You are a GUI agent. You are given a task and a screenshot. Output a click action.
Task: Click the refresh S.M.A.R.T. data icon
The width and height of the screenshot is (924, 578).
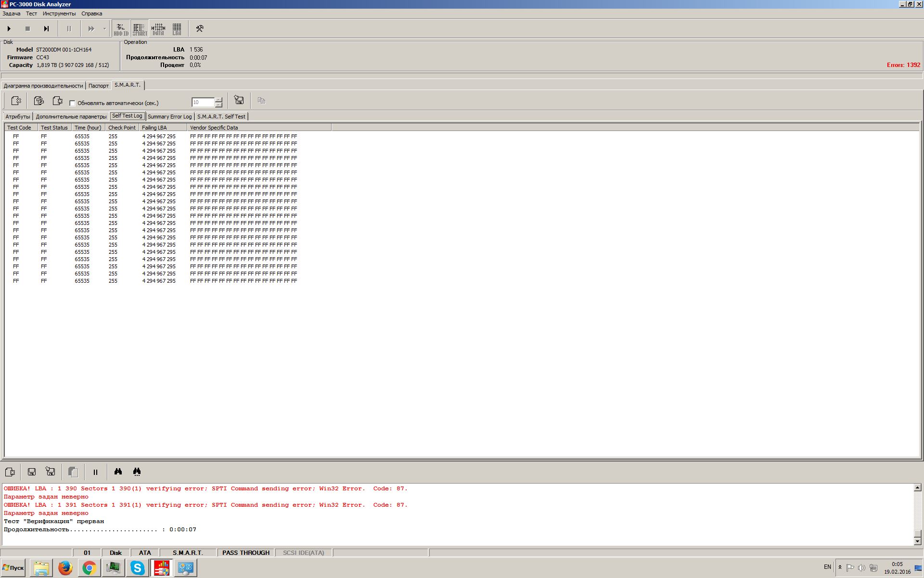click(39, 101)
